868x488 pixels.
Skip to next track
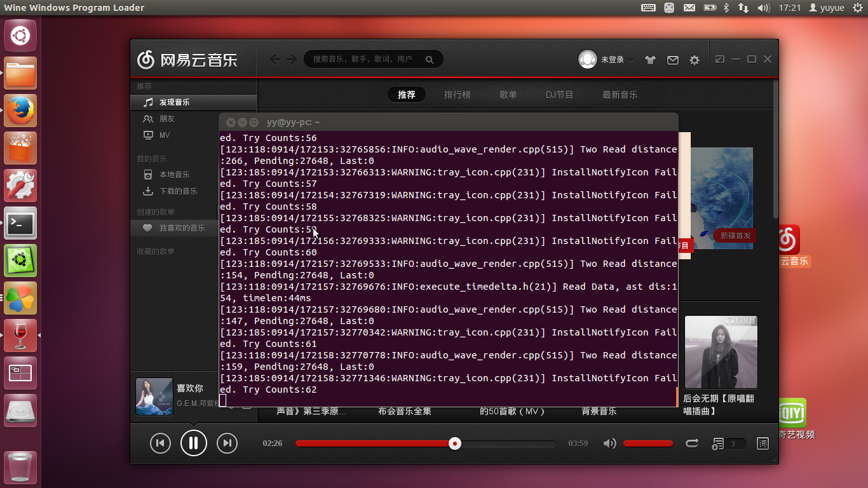tap(227, 443)
